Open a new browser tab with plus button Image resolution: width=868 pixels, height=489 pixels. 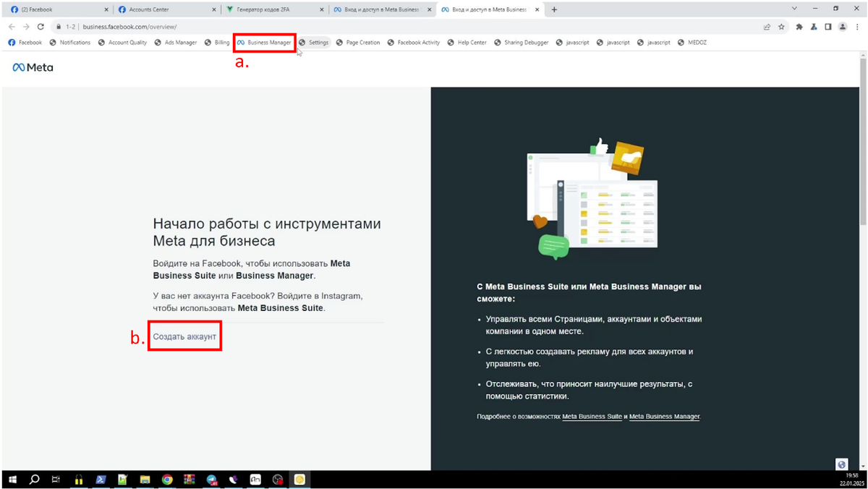click(x=555, y=9)
